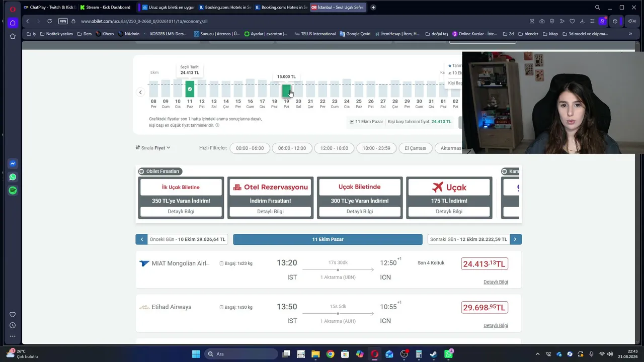Toggle the 12:00 - 18:00 quick filter
This screenshot has width=644, height=362.
334,148
